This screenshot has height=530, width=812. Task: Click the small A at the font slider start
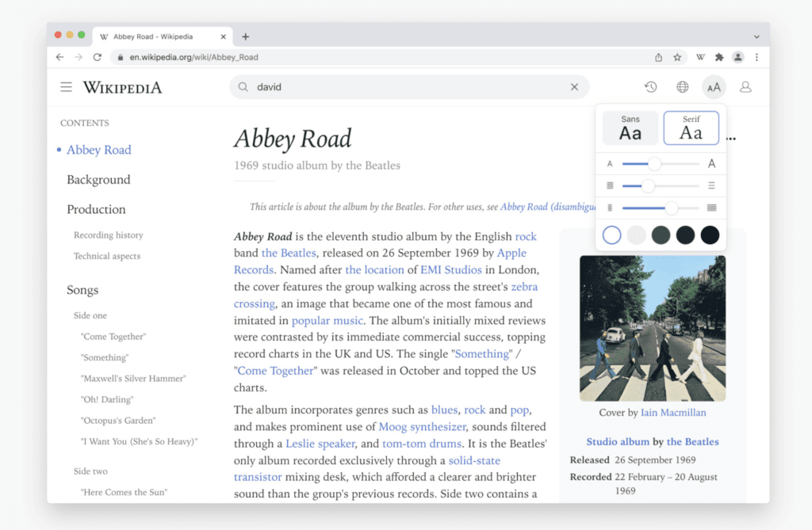pyautogui.click(x=610, y=164)
